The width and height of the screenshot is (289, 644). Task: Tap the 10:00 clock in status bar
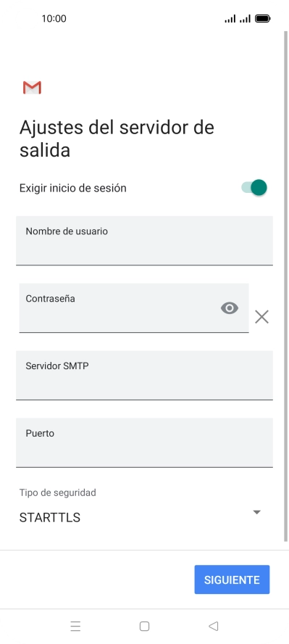54,18
